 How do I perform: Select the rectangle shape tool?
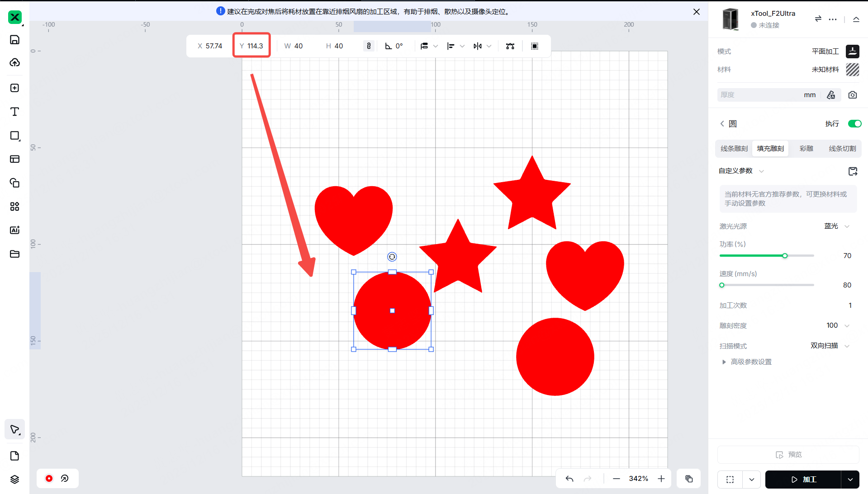pyautogui.click(x=14, y=136)
